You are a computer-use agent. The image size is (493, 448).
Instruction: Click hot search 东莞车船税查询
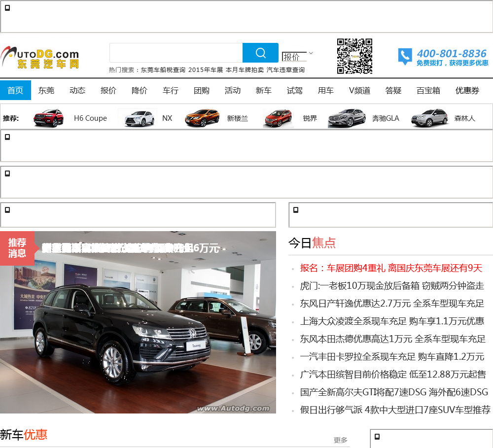163,70
